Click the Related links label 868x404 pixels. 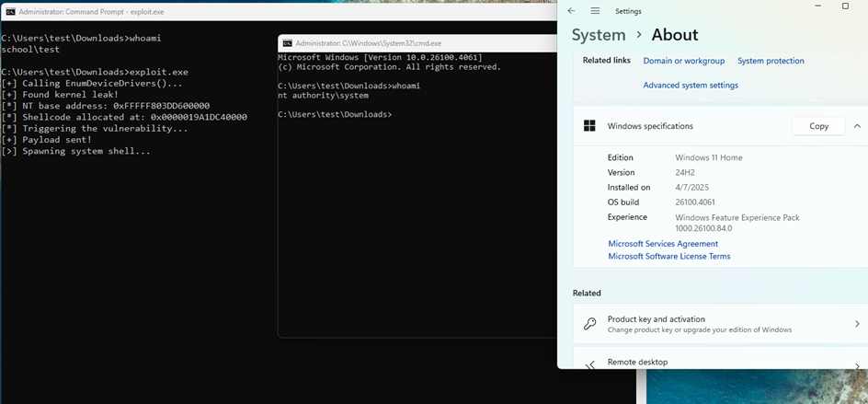606,61
